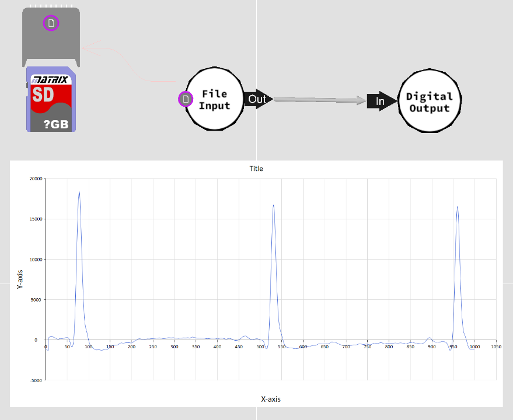
Task: Click the Out port on File Input
Action: click(257, 99)
